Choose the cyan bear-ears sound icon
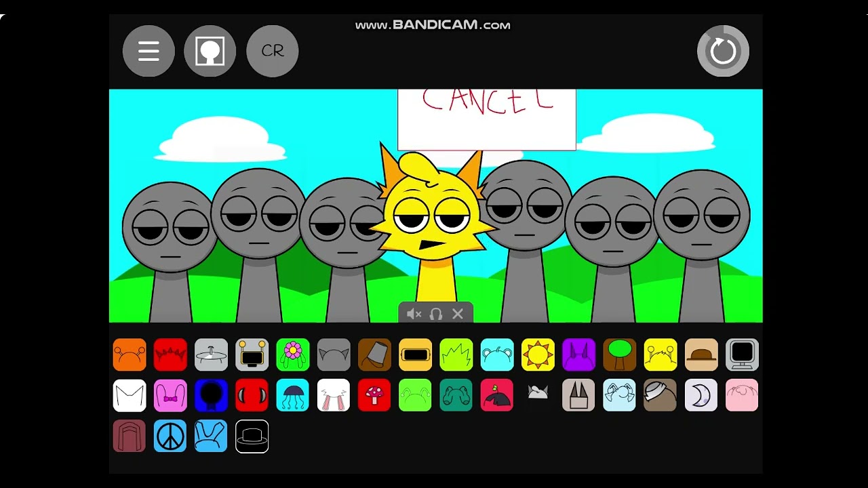This screenshot has height=488, width=868. click(497, 355)
